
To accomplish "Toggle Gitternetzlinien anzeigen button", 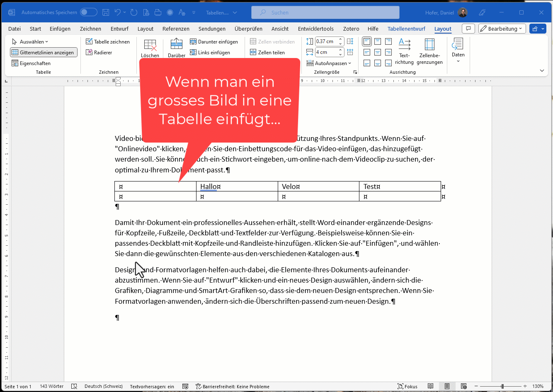I will pos(44,53).
